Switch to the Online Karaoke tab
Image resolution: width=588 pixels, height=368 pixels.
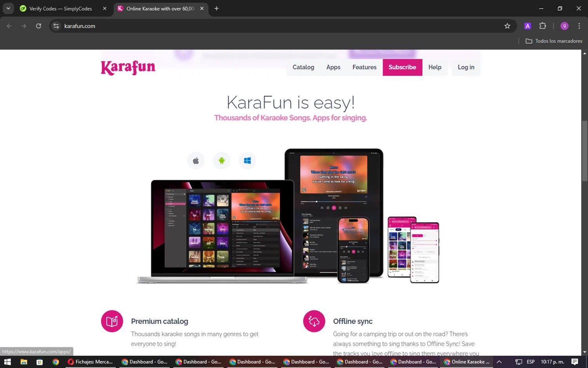pyautogui.click(x=161, y=8)
